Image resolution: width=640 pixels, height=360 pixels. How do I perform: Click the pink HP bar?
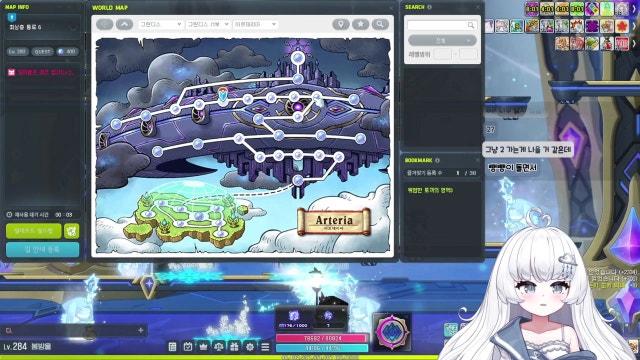[322, 338]
